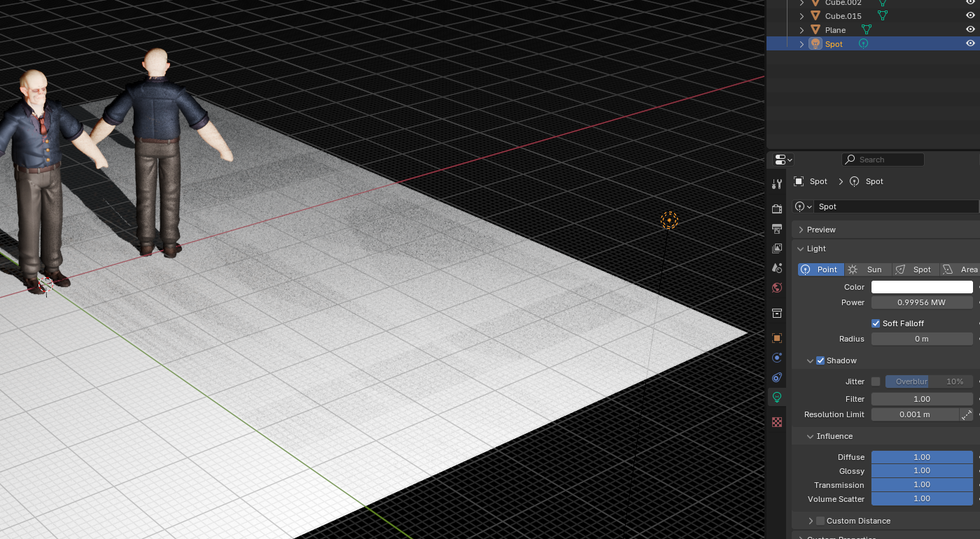Viewport: 980px width, 539px height.
Task: Click the properties Search field
Action: [883, 160]
